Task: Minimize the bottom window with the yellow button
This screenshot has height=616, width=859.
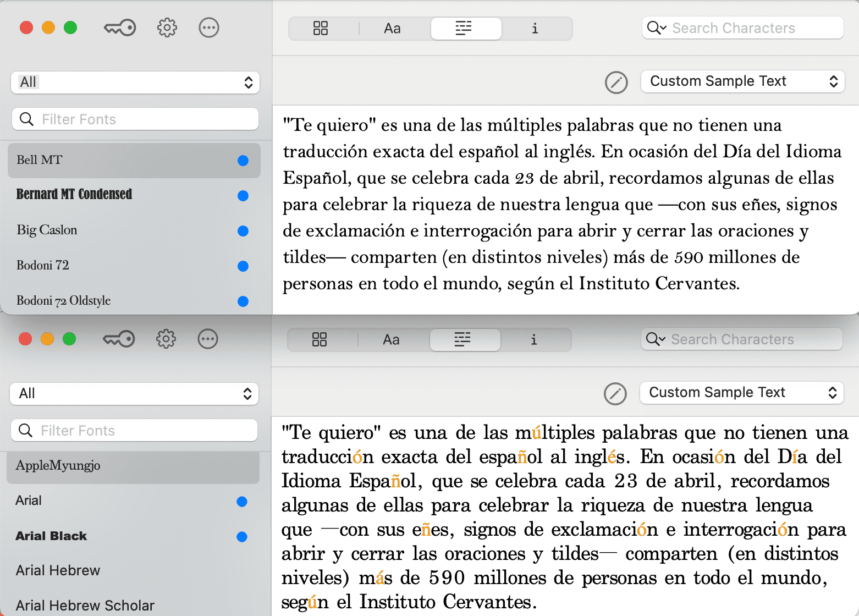Action: (x=47, y=339)
